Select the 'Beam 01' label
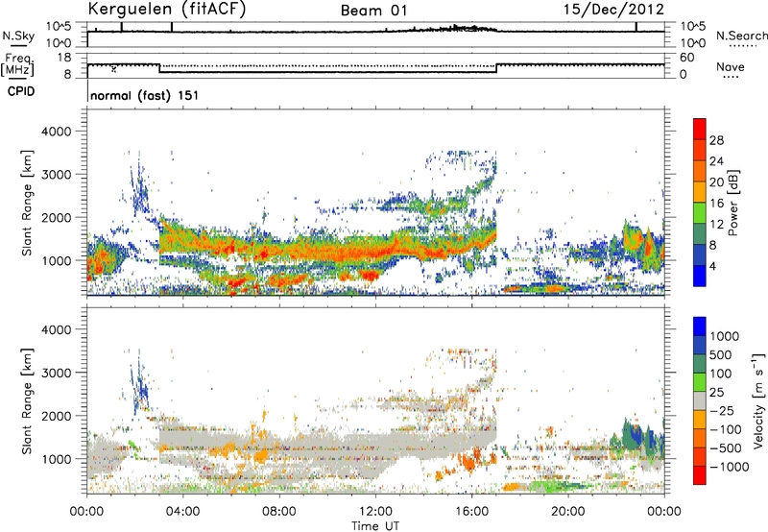Viewport: 768px width, 532px height. click(374, 11)
